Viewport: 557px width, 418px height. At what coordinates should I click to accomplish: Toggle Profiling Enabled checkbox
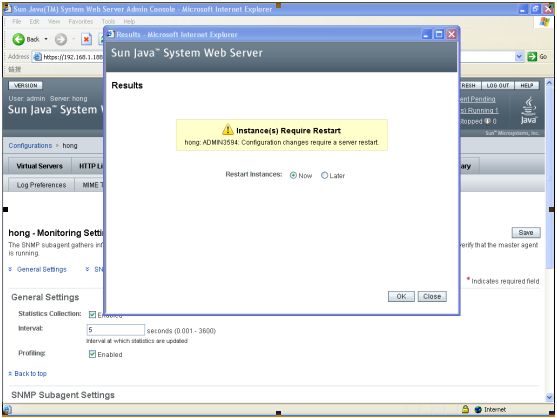[x=92, y=354]
